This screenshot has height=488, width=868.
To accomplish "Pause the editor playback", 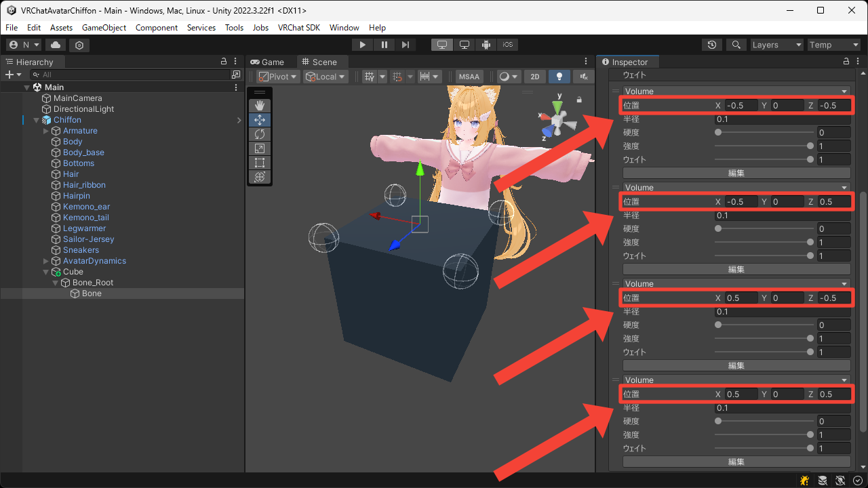I will [384, 45].
